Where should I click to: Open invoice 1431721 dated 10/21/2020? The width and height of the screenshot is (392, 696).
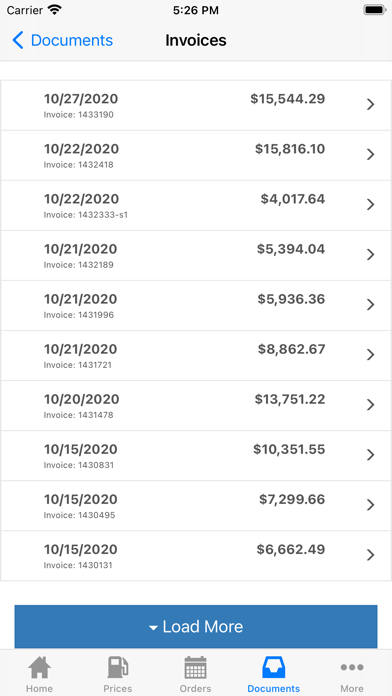pyautogui.click(x=196, y=356)
